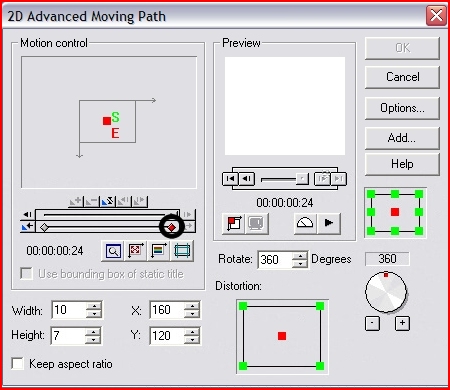
Task: Click the speedometer playback speed icon
Action: click(x=305, y=223)
